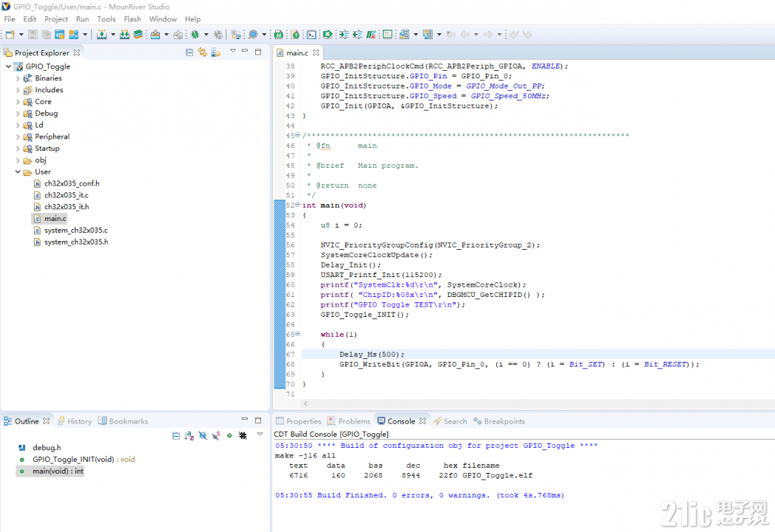Open the terminal icon in the toolbar

(311, 35)
